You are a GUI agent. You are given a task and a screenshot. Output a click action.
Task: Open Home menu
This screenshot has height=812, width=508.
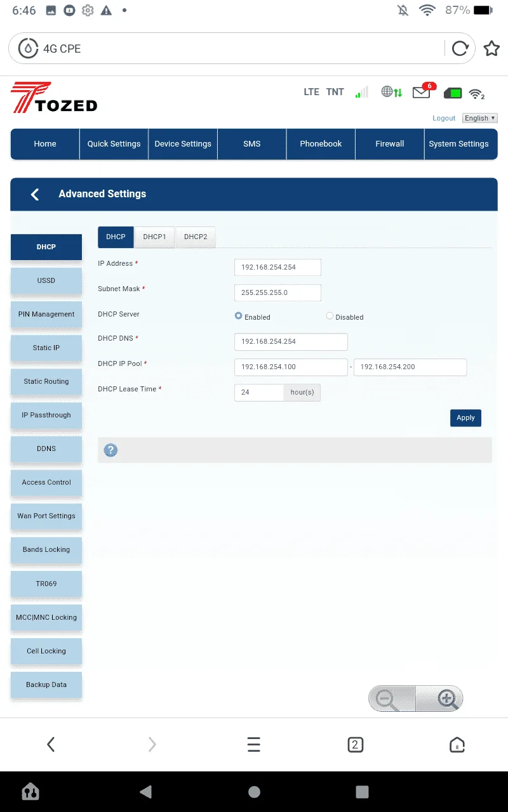[x=45, y=144]
